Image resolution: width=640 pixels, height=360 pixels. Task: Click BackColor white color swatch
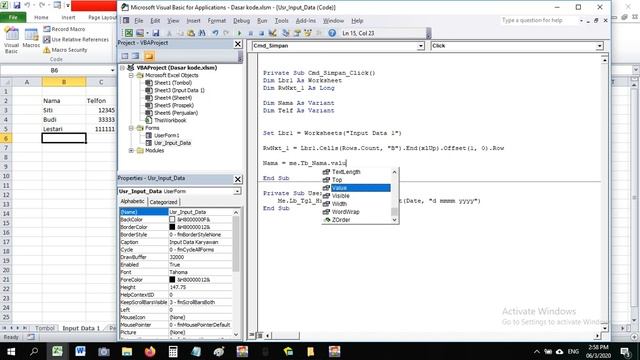click(172, 220)
